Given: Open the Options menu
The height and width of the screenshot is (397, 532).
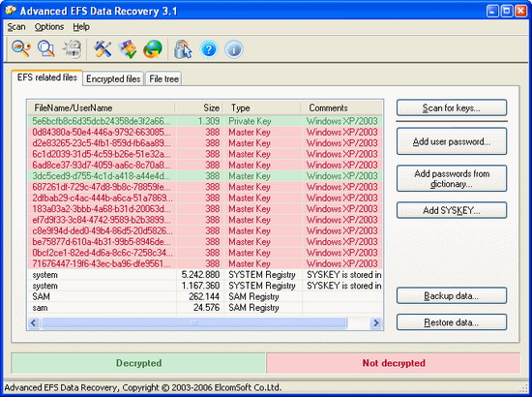Looking at the screenshot, I should pos(49,27).
